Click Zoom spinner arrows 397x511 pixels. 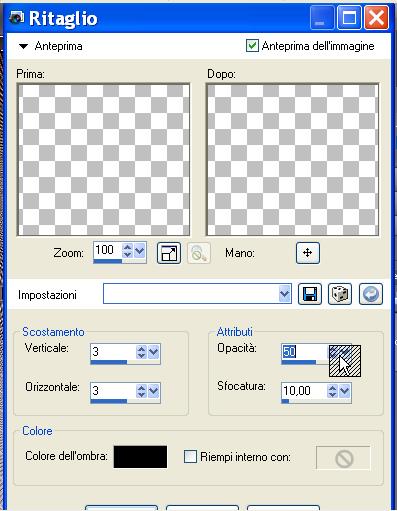point(127,250)
